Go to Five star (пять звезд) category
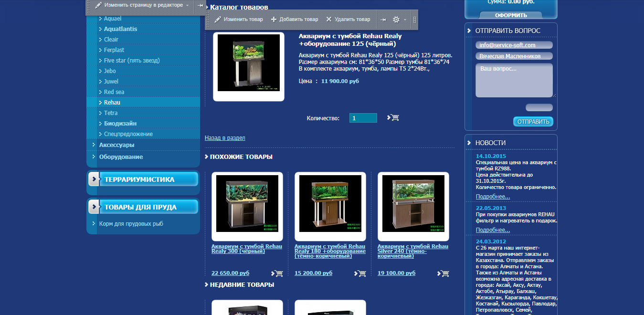The image size is (644, 315). pos(132,61)
